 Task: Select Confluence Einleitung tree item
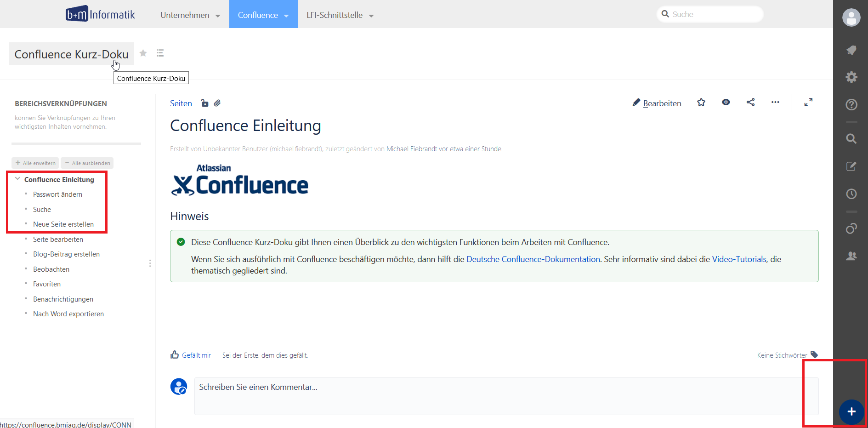(x=59, y=180)
